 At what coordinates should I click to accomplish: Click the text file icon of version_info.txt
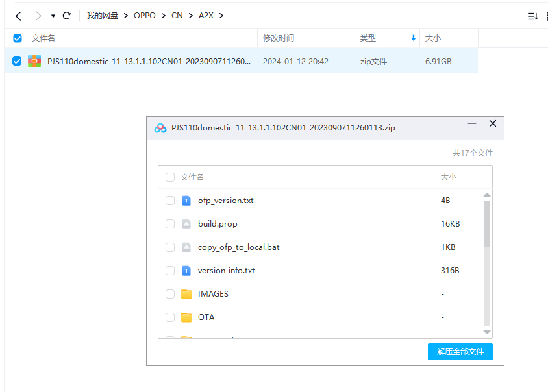186,271
